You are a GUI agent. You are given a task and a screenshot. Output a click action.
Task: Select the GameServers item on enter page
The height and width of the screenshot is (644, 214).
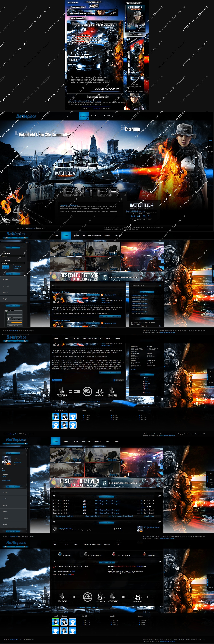click(96, 116)
